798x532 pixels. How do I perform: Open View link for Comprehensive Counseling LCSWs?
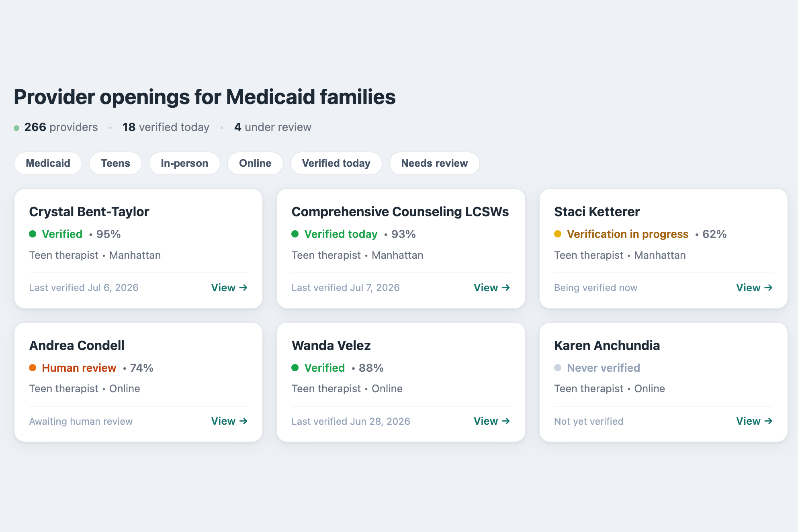coord(492,288)
